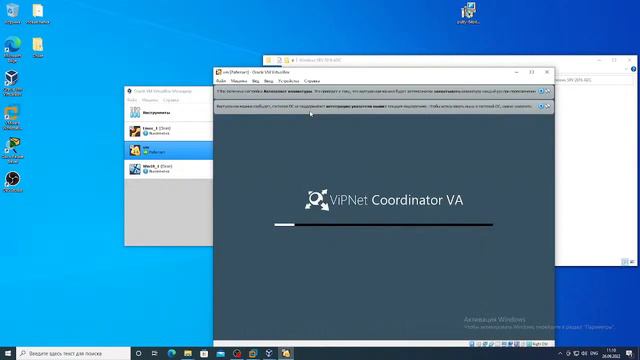Image resolution: width=640 pixels, height=360 pixels.
Task: Show hidden system tray icons
Action: [x=560, y=353]
